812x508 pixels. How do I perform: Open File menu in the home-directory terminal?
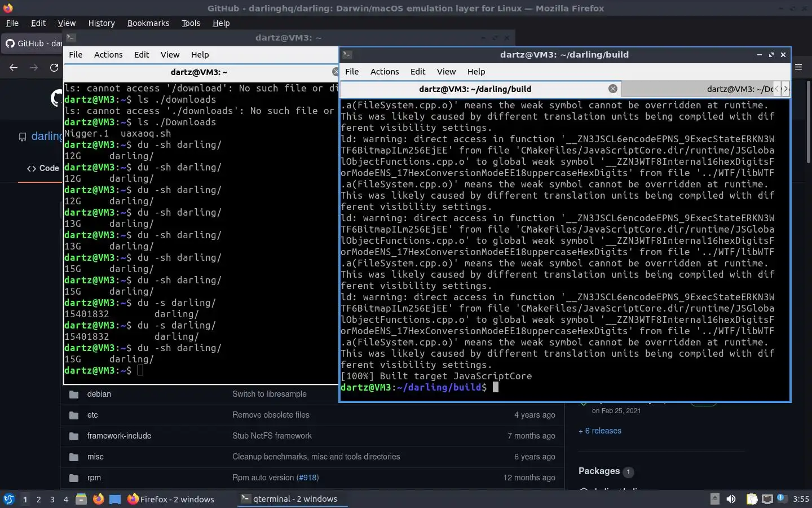76,55
